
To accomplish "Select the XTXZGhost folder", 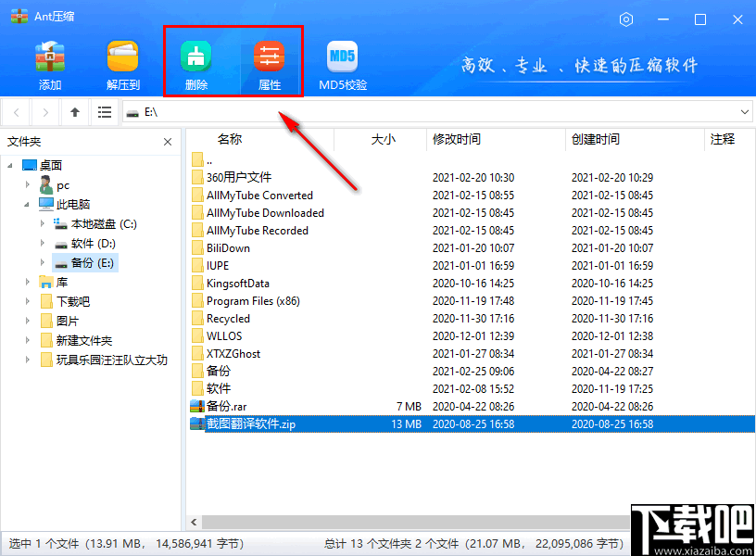I will pos(226,353).
